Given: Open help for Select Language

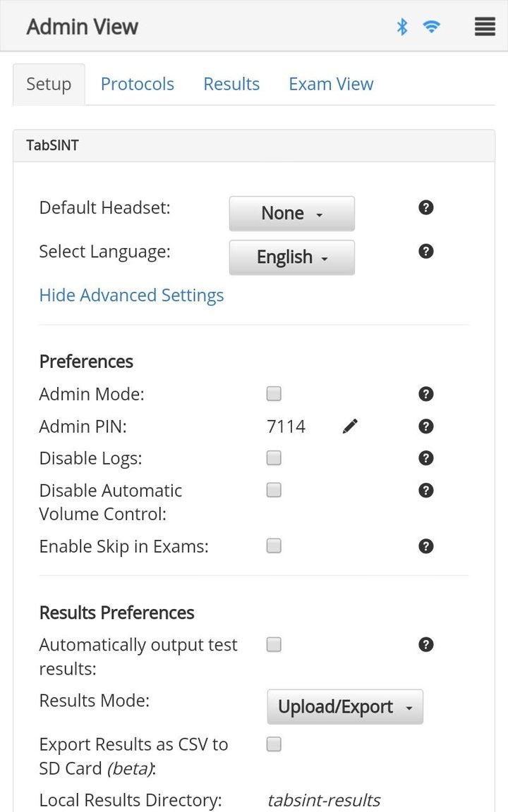Looking at the screenshot, I should point(425,251).
